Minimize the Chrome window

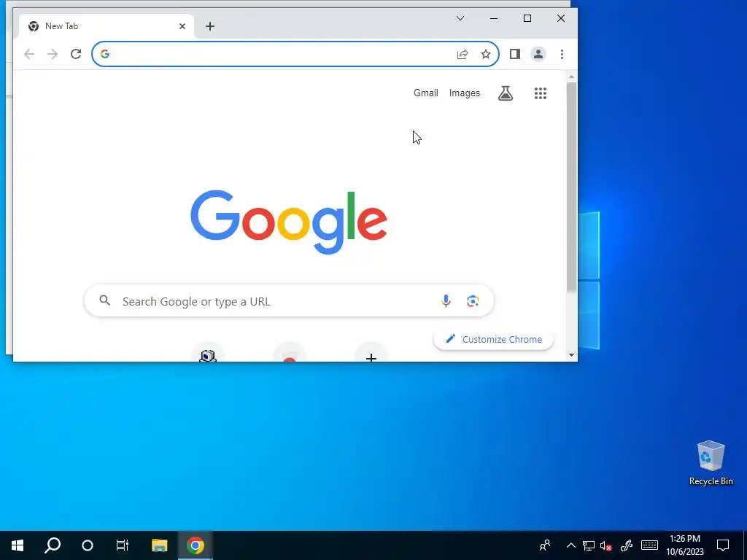click(x=494, y=18)
